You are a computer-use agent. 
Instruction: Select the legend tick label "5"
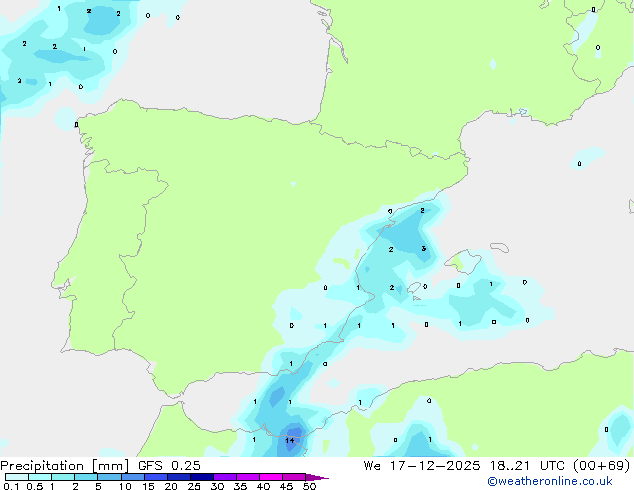point(98,486)
